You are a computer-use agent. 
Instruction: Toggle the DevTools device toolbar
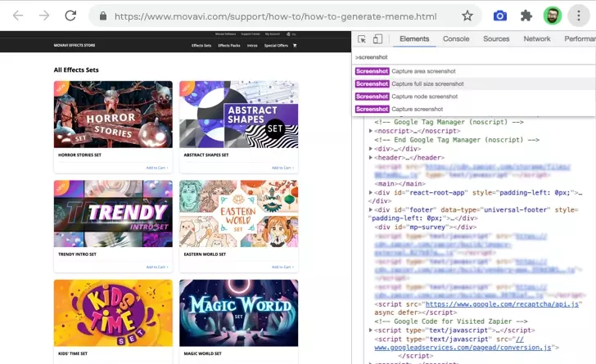(x=377, y=39)
